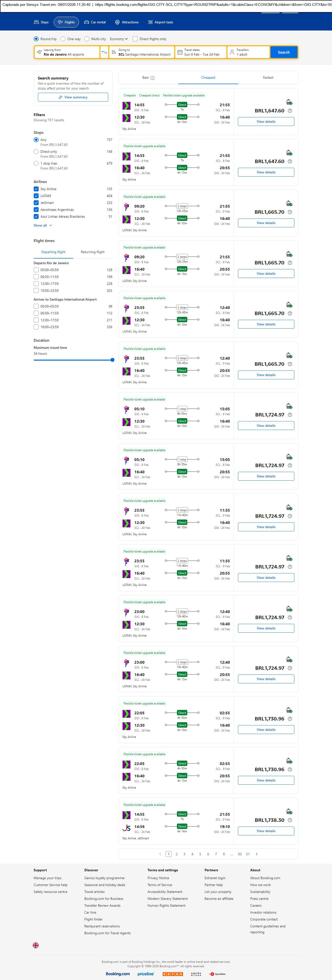The width and height of the screenshot is (332, 980).
Task: Click the info icon next to Best tab
Action: pyautogui.click(x=153, y=78)
